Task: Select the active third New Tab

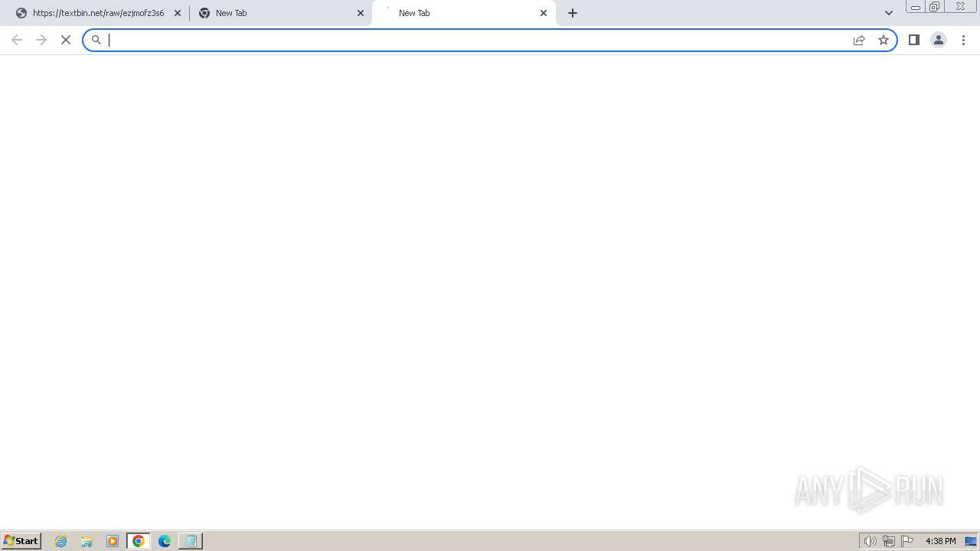Action: pyautogui.click(x=463, y=13)
